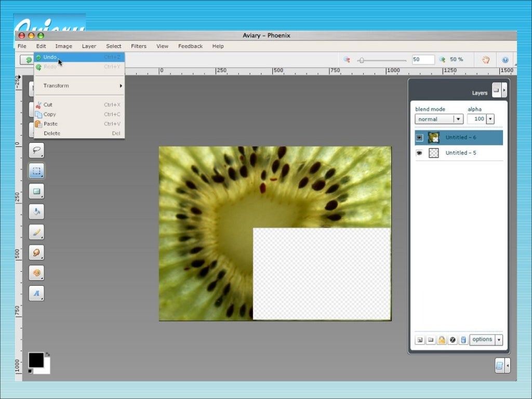Toggle visibility of Untitled - 5 layer
This screenshot has height=399, width=532.
click(419, 153)
